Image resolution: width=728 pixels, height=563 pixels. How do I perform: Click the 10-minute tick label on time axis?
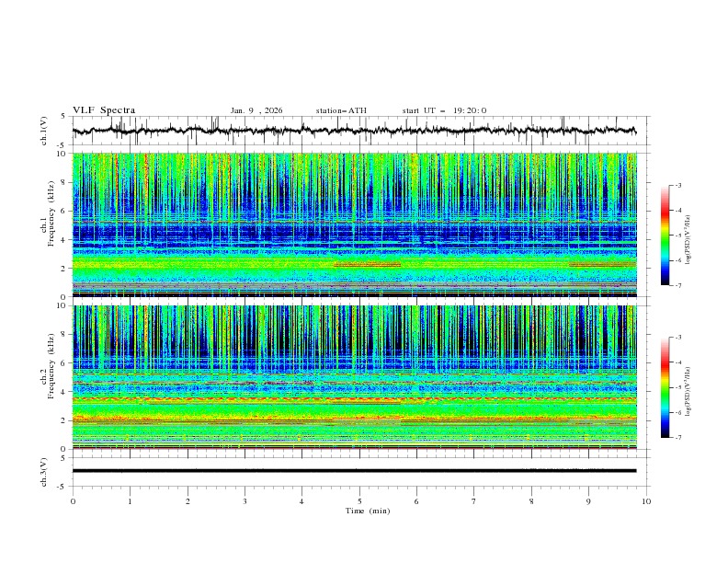[646, 501]
